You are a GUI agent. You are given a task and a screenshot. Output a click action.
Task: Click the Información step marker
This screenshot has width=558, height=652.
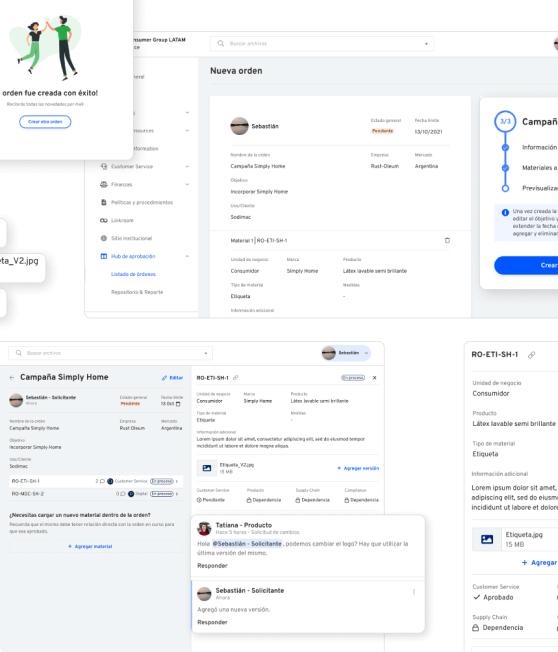[x=505, y=147]
